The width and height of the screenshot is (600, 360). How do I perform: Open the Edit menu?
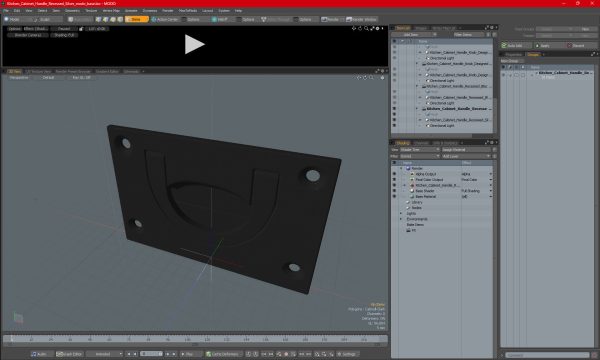17,11
